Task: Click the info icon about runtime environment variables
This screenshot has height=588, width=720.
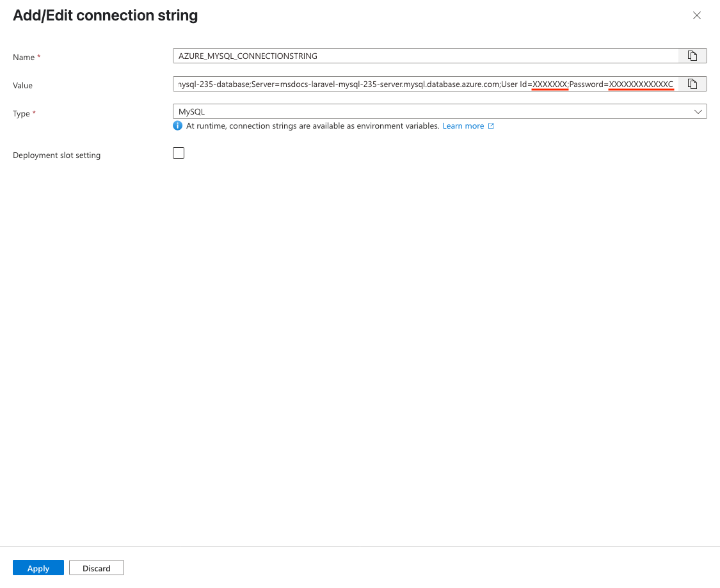Action: (x=177, y=125)
